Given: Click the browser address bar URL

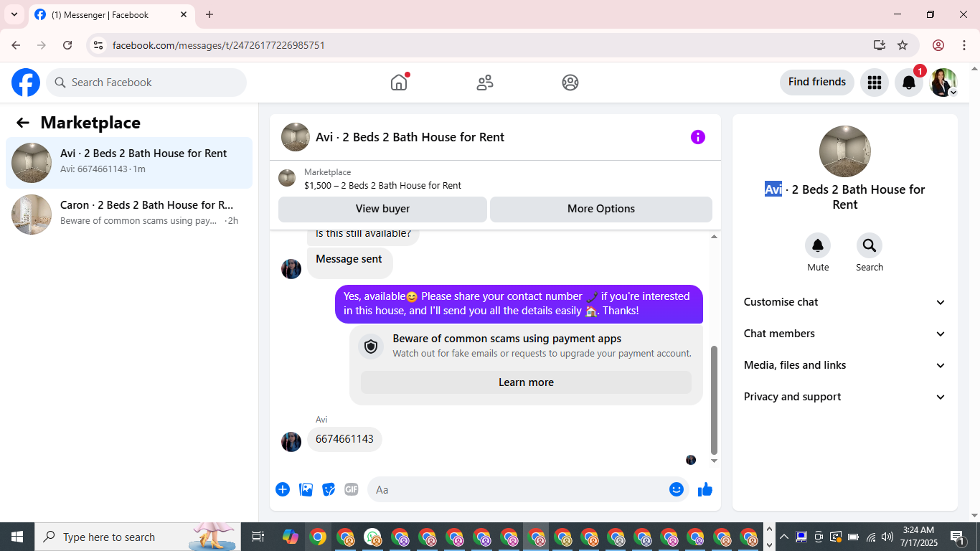Looking at the screenshot, I should click(x=219, y=45).
